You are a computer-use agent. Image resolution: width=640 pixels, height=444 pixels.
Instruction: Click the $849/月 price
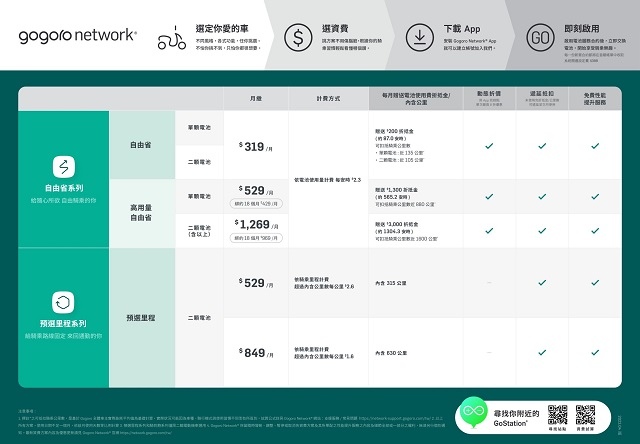pyautogui.click(x=256, y=353)
